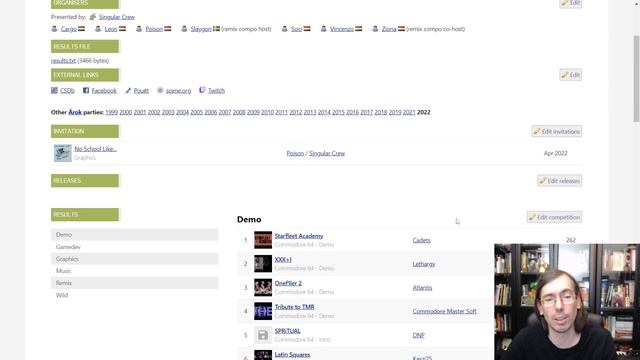Screen dimensions: 640x360
Task: Click the Edit releases button
Action: click(x=560, y=181)
